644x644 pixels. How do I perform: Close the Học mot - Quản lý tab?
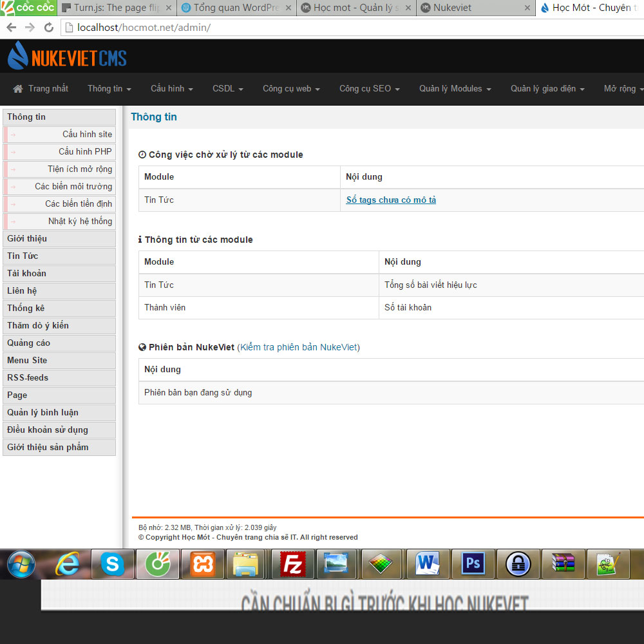pos(408,8)
